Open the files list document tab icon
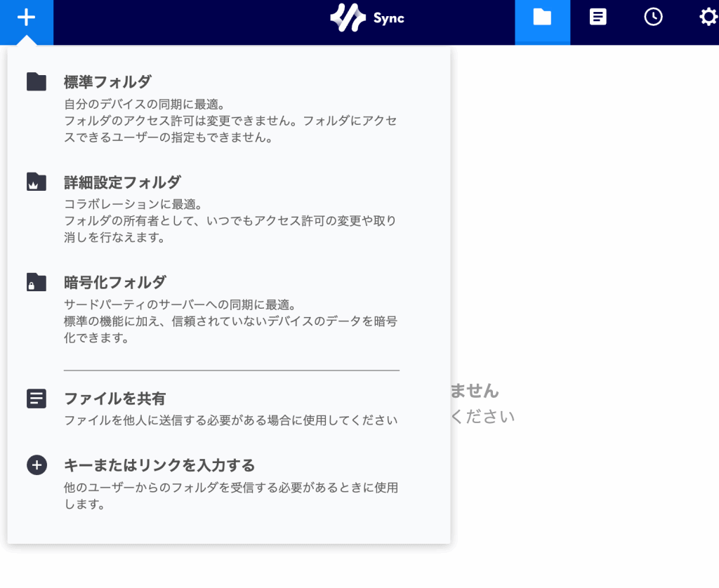This screenshot has height=588, width=719. [598, 18]
